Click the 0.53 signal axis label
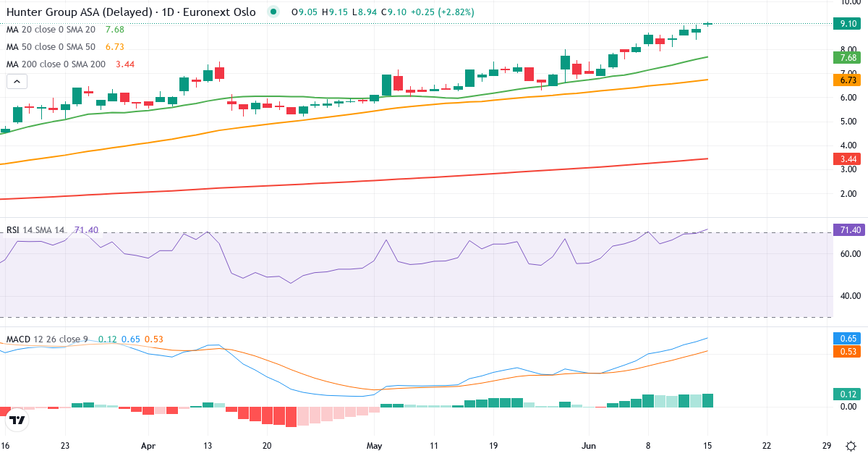 pyautogui.click(x=848, y=351)
